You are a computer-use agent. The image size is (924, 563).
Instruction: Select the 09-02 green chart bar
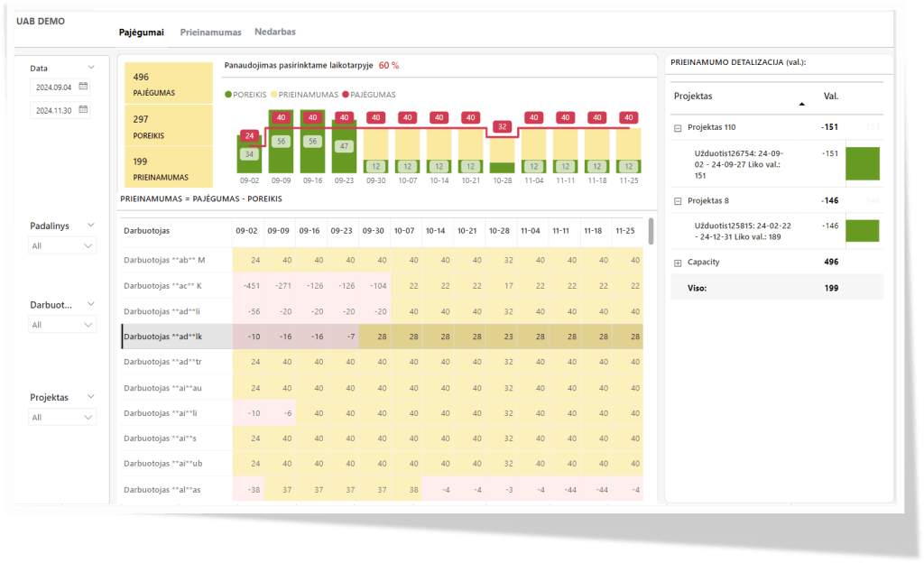249,154
